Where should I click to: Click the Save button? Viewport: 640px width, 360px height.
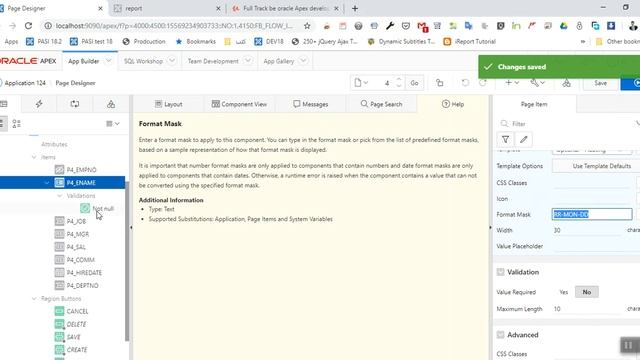coord(600,83)
